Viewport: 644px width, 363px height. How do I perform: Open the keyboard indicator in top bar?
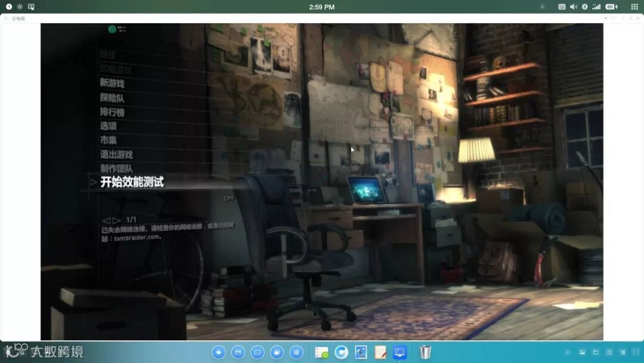pos(562,7)
